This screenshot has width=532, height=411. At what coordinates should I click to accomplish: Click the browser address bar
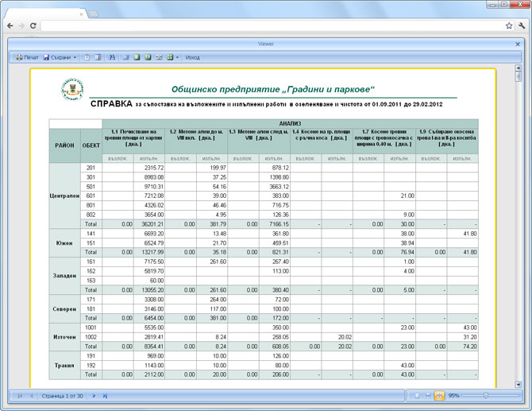click(x=272, y=25)
